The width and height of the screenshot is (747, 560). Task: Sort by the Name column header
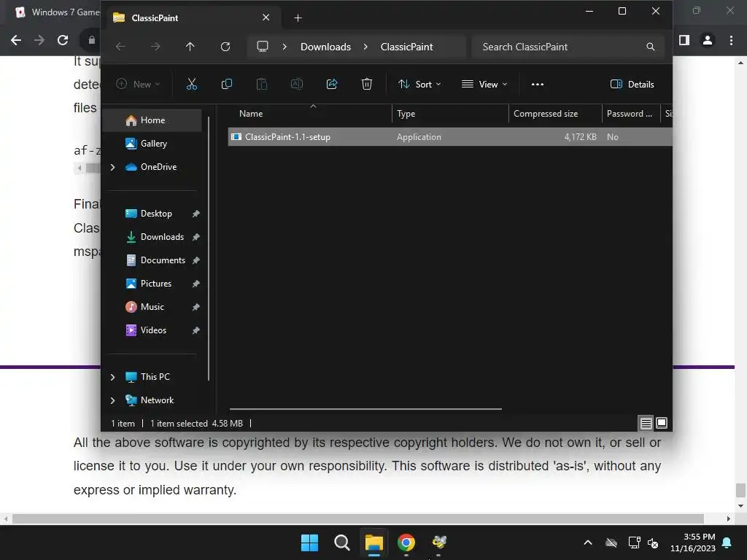[309, 114]
